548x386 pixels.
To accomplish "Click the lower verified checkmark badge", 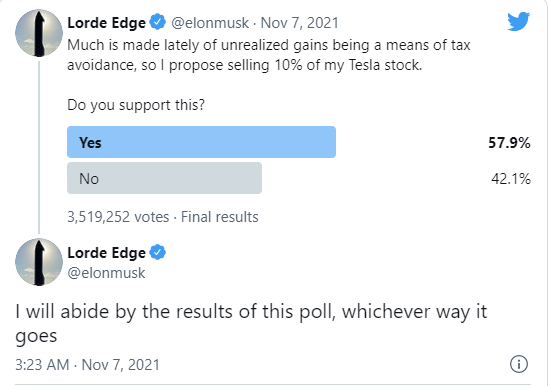I will [x=158, y=252].
